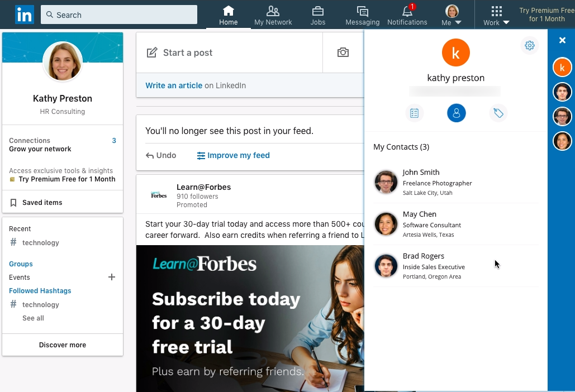The width and height of the screenshot is (575, 392).
Task: Open May Chen's profile photo
Action: pyautogui.click(x=386, y=224)
